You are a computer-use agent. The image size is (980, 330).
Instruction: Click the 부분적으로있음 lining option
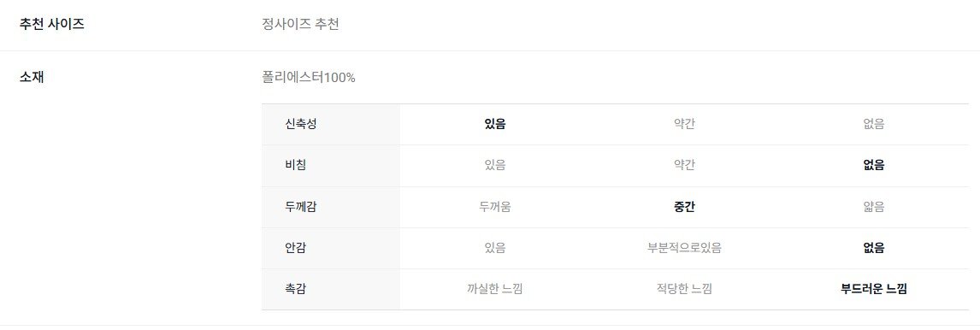pos(684,248)
